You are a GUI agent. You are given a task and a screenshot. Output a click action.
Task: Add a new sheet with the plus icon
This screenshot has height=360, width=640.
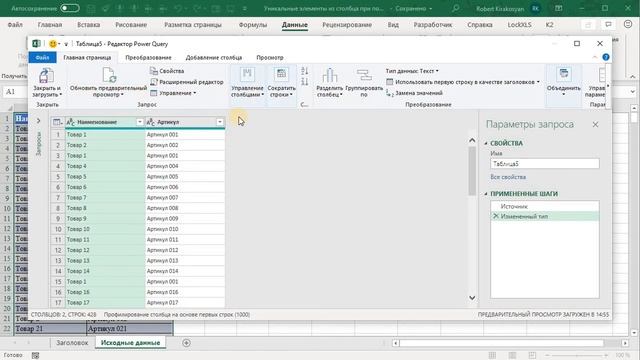point(187,343)
